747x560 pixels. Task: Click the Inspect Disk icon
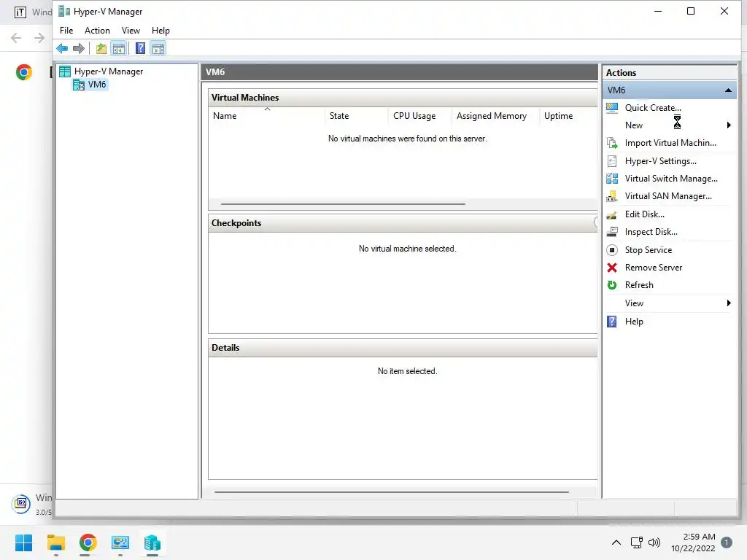[612, 232]
